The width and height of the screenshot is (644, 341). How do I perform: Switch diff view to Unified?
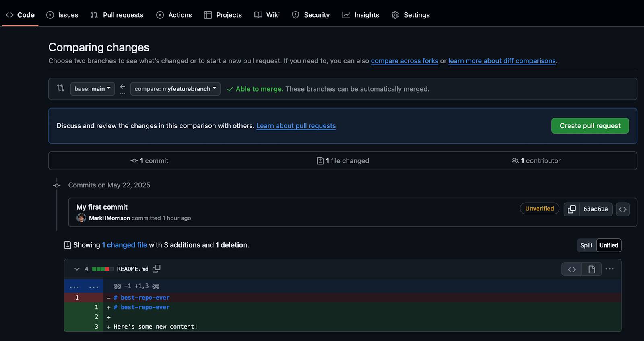click(609, 245)
